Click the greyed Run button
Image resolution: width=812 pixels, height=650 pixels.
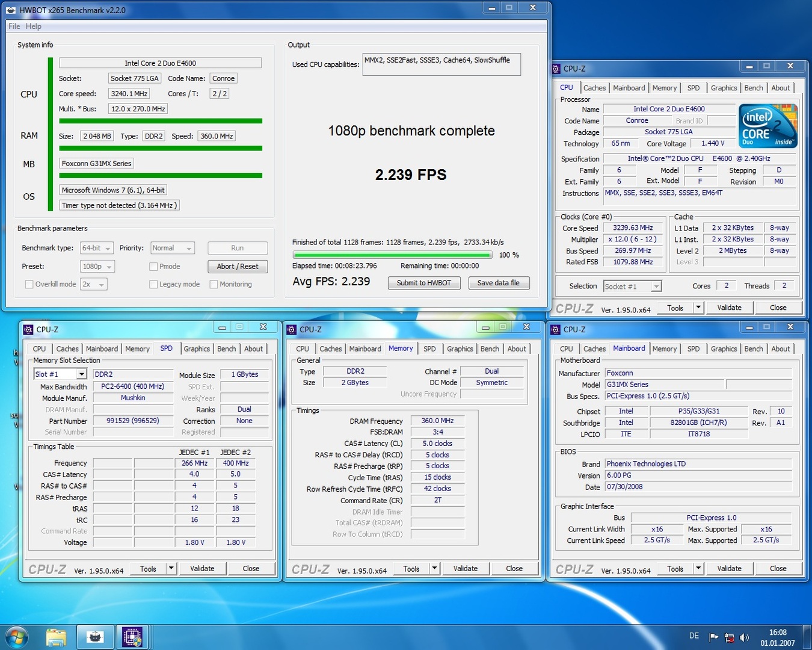coord(238,248)
